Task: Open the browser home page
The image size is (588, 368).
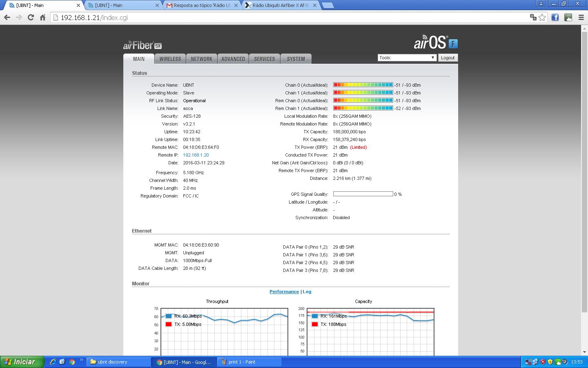Action: pyautogui.click(x=42, y=17)
